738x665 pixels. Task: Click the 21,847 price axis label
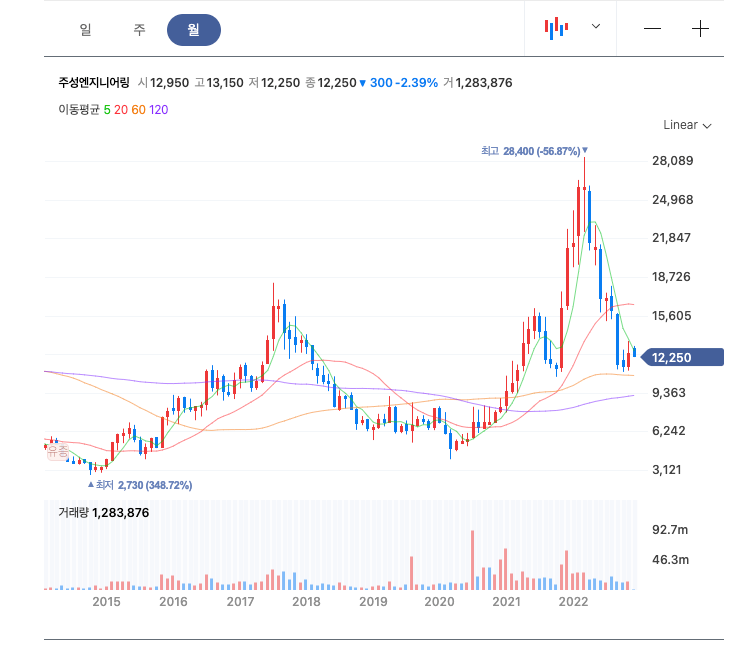pos(671,238)
